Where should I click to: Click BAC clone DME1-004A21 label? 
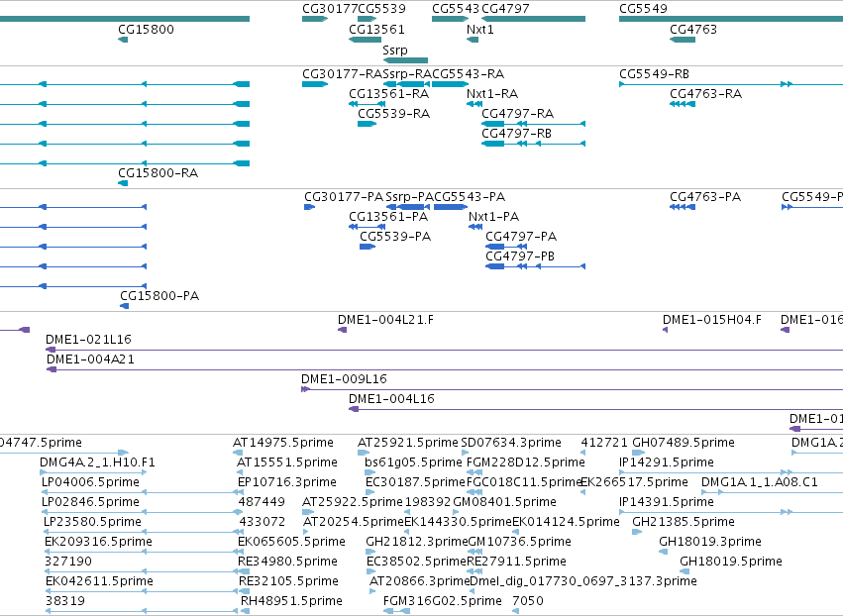click(90, 359)
